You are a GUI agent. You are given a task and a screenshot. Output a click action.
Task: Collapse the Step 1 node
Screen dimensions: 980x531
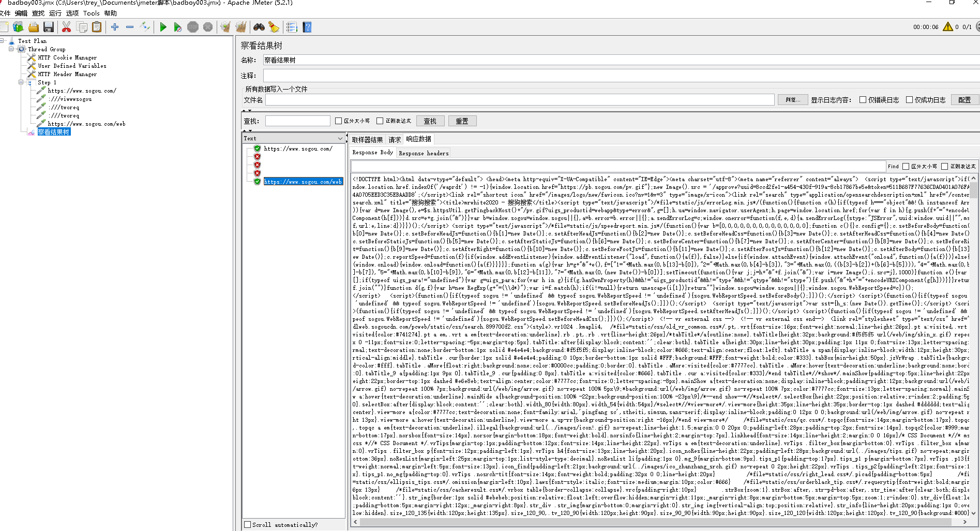21,82
